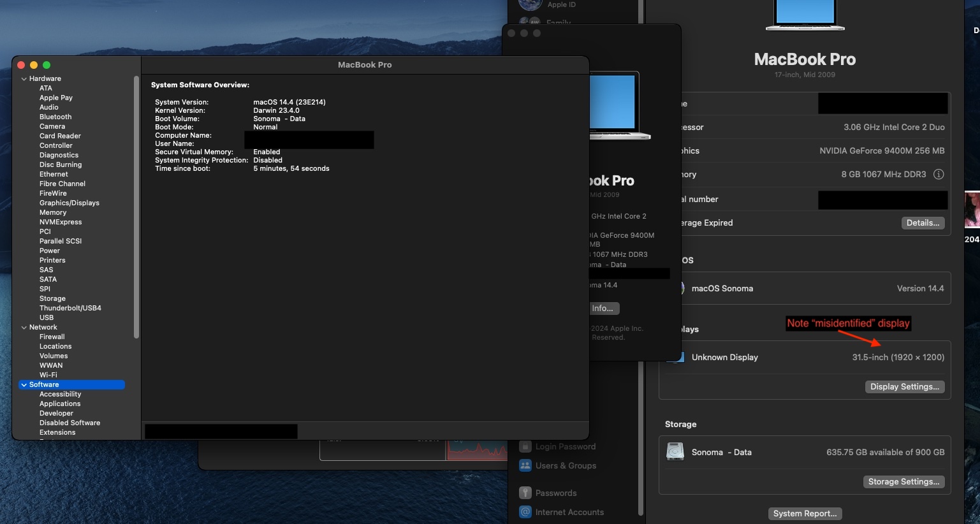Select Camera under Hardware
980x524 pixels.
(52, 127)
